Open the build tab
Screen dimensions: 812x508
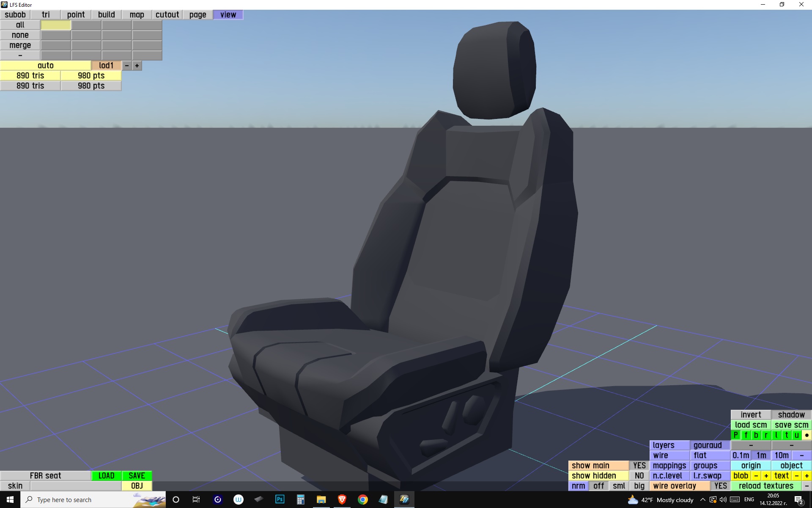[x=106, y=14]
